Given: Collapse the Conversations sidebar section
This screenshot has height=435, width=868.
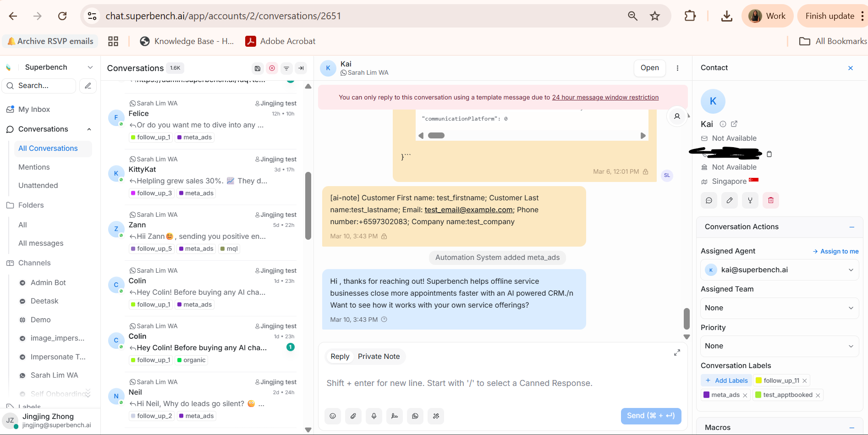Looking at the screenshot, I should [x=89, y=129].
